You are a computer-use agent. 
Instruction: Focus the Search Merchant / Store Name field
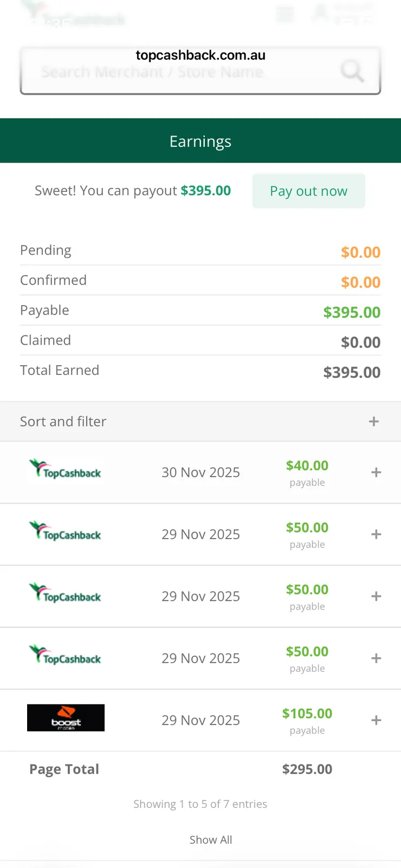[179, 72]
